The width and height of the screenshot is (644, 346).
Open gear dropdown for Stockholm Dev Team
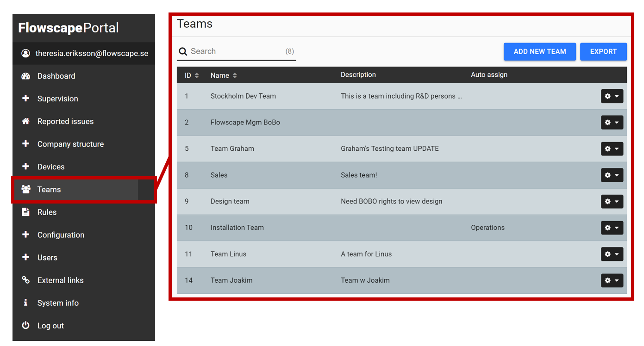[612, 96]
